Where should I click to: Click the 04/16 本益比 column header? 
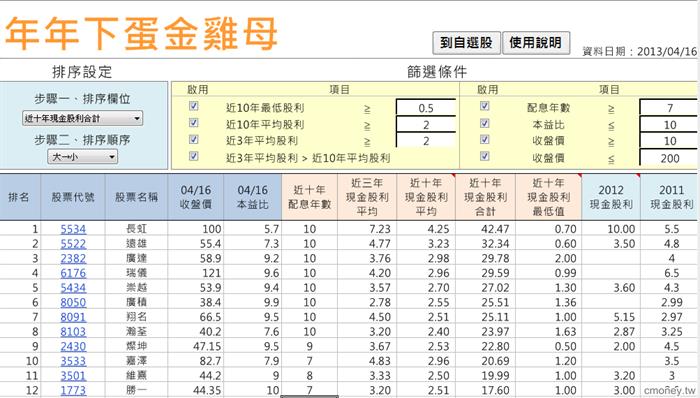tap(253, 197)
